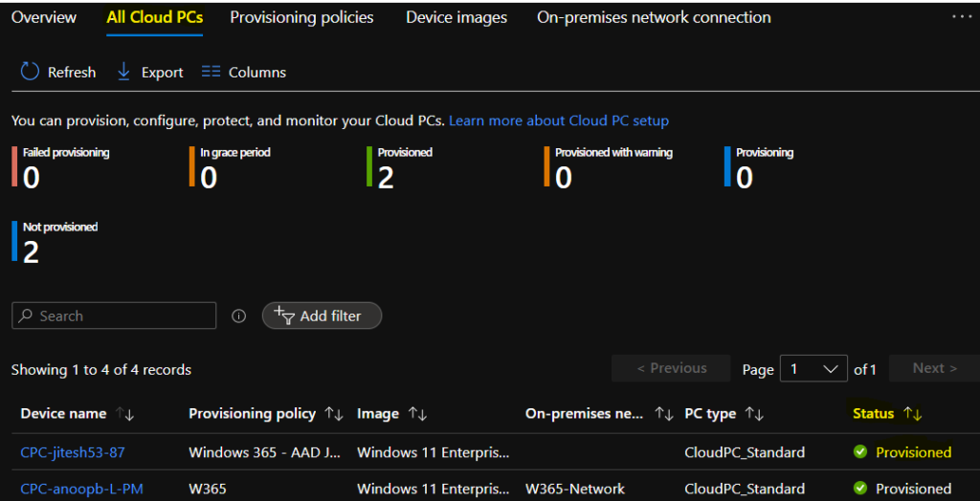The height and width of the screenshot is (501, 980).
Task: Click the PC type column header
Action: click(710, 414)
